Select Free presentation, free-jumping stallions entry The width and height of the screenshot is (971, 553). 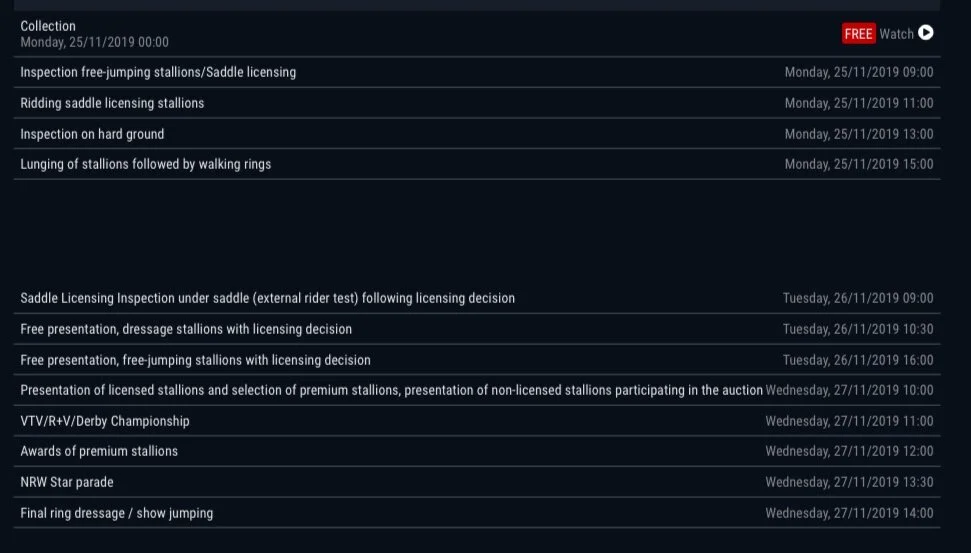point(477,360)
